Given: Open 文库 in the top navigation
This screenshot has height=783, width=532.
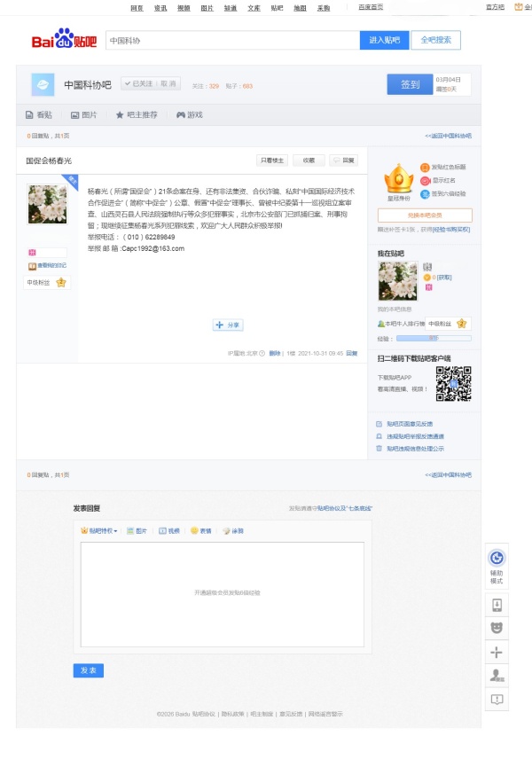Looking at the screenshot, I should click(254, 8).
